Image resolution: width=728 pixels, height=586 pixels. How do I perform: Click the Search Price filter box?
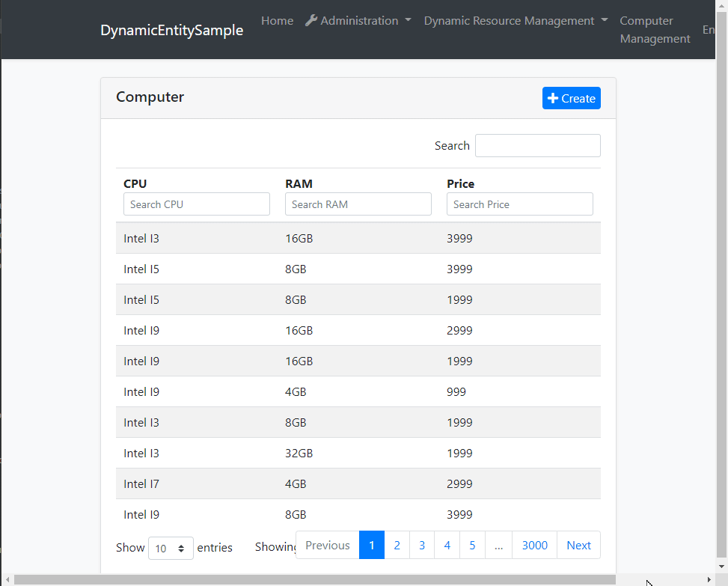[x=519, y=204]
